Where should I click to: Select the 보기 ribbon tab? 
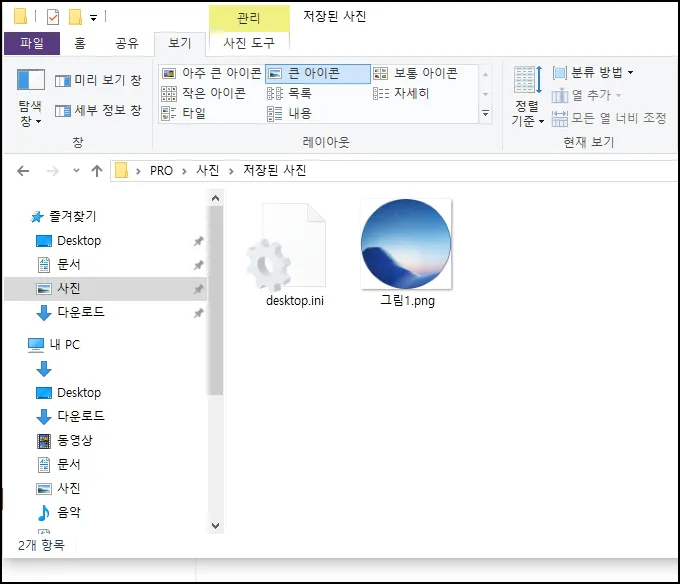coord(180,43)
